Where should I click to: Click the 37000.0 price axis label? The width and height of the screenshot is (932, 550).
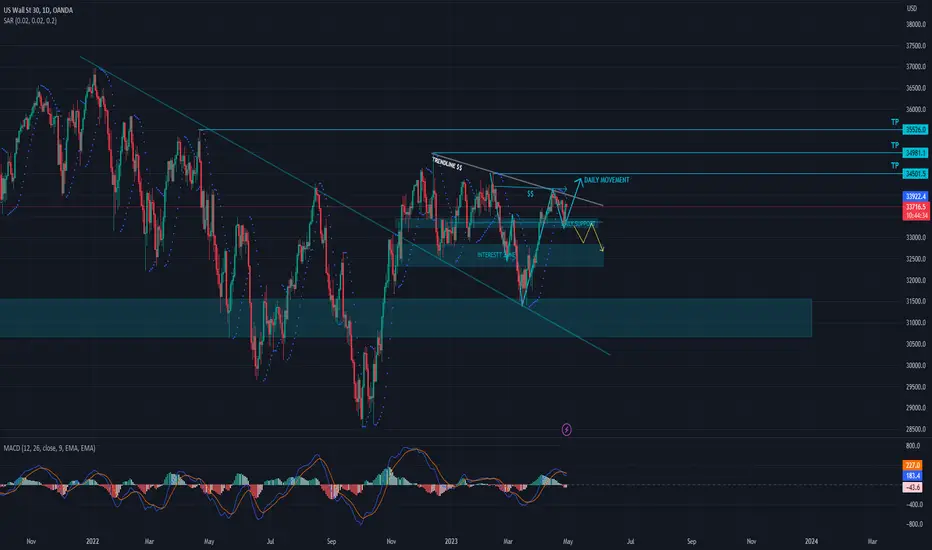coord(916,67)
